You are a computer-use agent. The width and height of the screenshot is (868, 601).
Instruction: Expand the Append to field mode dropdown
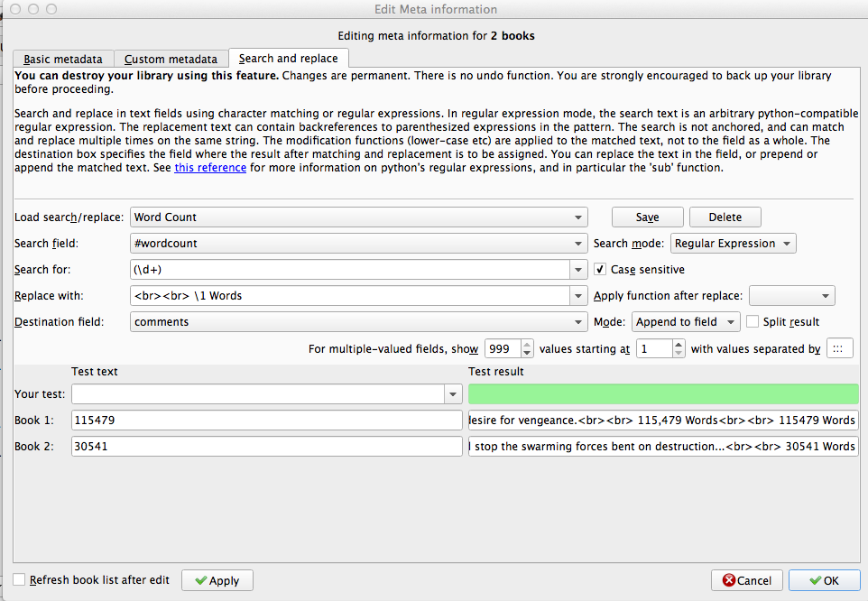click(x=686, y=322)
